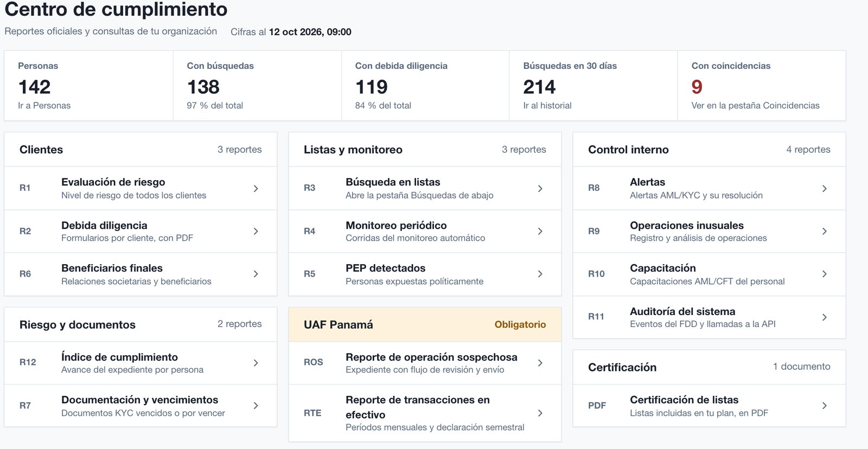Click the arrow icon beside Índice de cumplimiento

pyautogui.click(x=256, y=363)
